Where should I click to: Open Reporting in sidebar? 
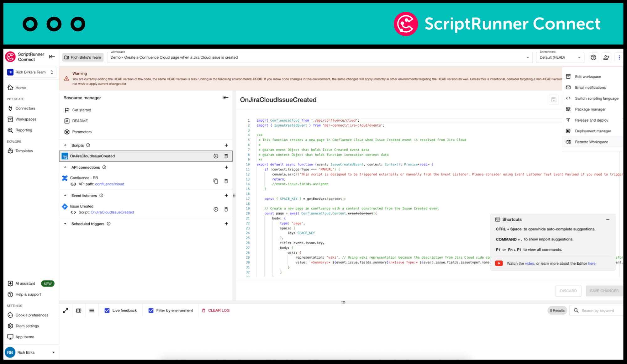(x=31, y=130)
